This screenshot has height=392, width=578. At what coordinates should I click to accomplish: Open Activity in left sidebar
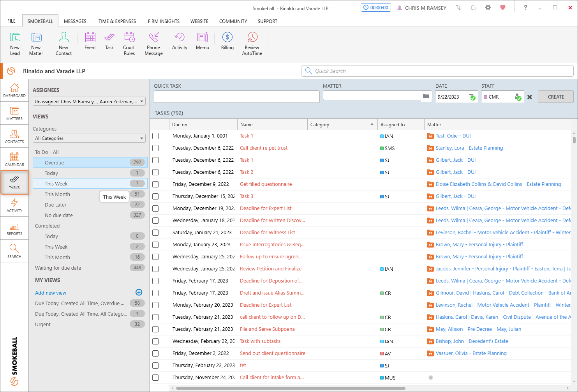pyautogui.click(x=14, y=205)
